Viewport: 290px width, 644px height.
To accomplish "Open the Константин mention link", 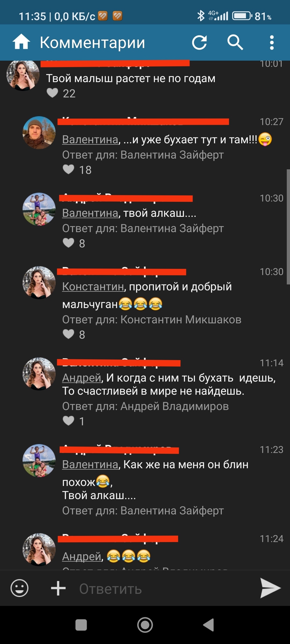I will click(93, 287).
